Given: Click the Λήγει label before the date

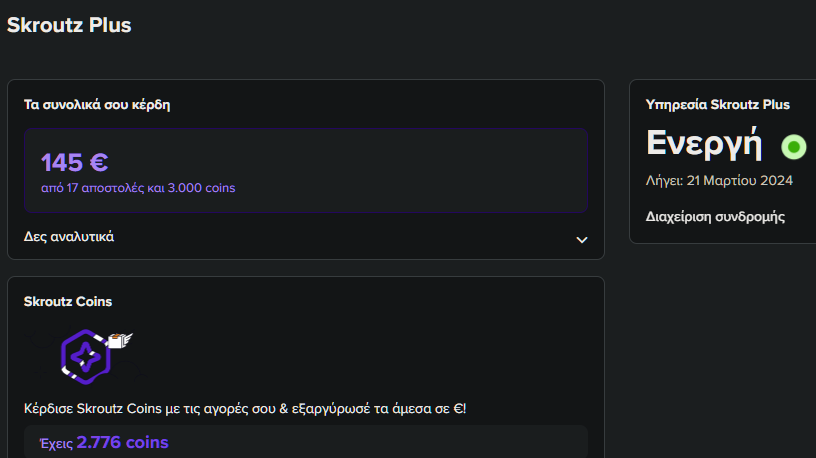Looking at the screenshot, I should 665,181.
